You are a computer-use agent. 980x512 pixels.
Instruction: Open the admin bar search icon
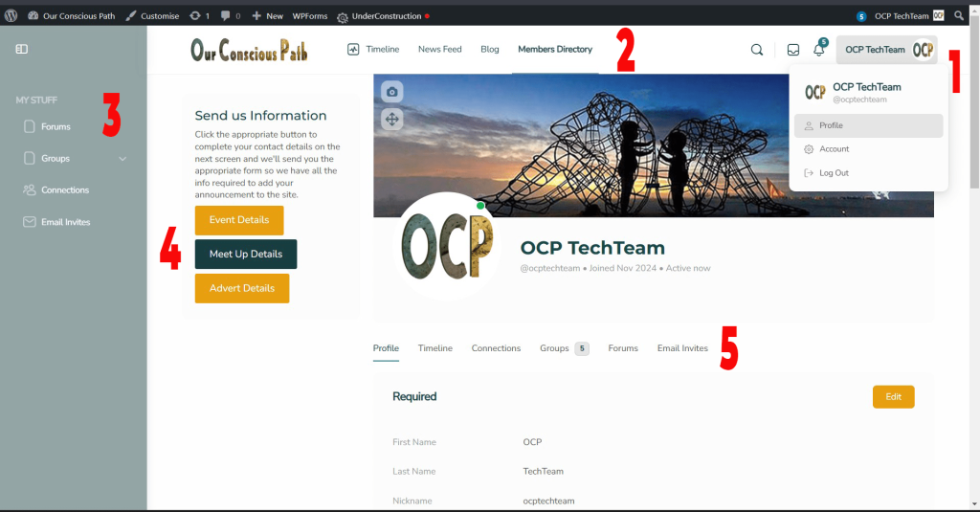[x=959, y=15]
